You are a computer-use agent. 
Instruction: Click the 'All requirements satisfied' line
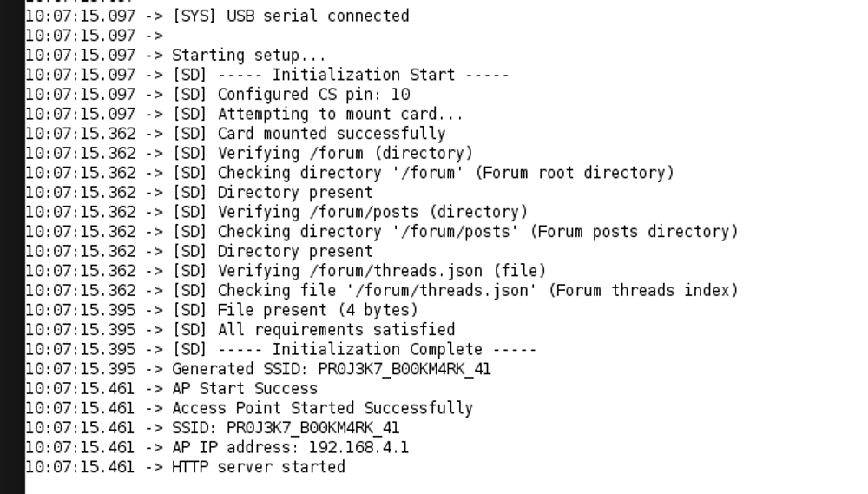coord(336,330)
